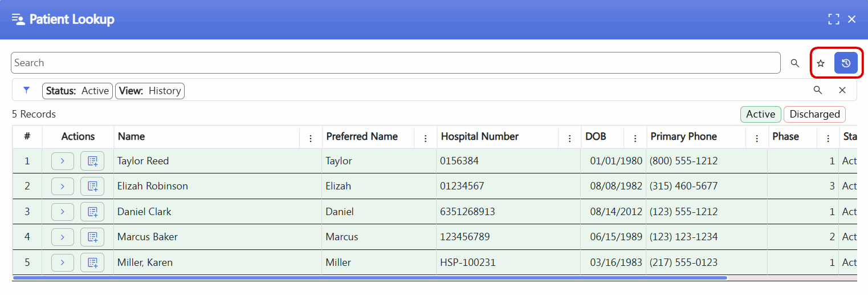
Task: Select the Miller, Karen name cell
Action: [218, 262]
